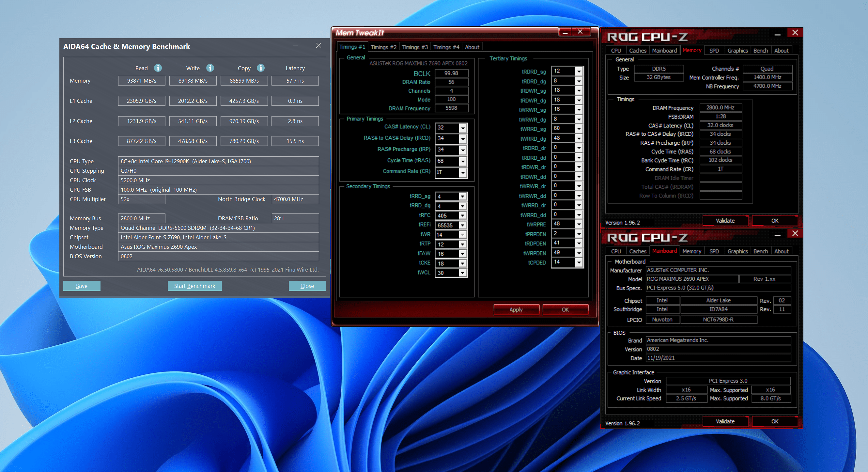The height and width of the screenshot is (472, 868).
Task: Click the Close button in AIDA64
Action: pos(307,286)
